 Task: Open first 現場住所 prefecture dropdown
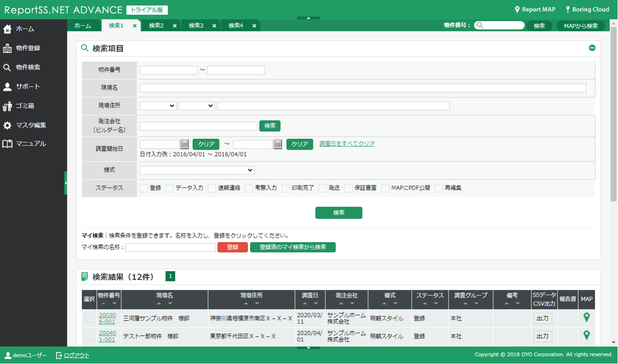pyautogui.click(x=158, y=106)
